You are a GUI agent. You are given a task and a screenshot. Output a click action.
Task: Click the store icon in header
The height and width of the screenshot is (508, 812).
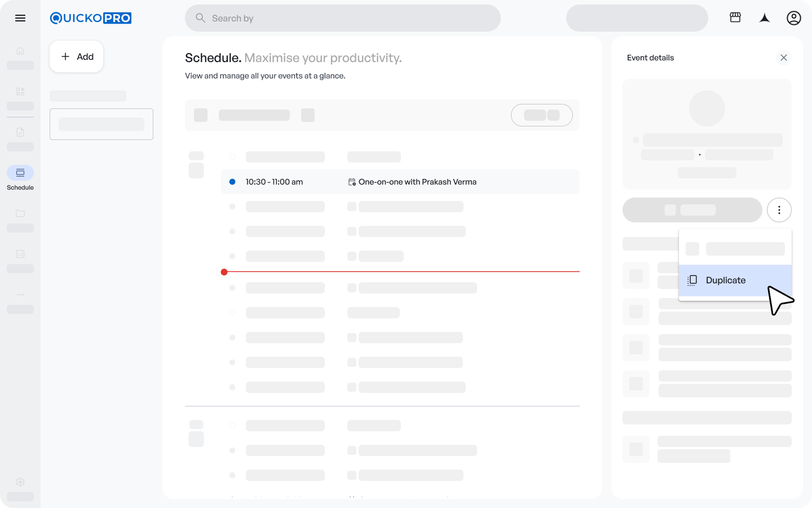pos(735,17)
